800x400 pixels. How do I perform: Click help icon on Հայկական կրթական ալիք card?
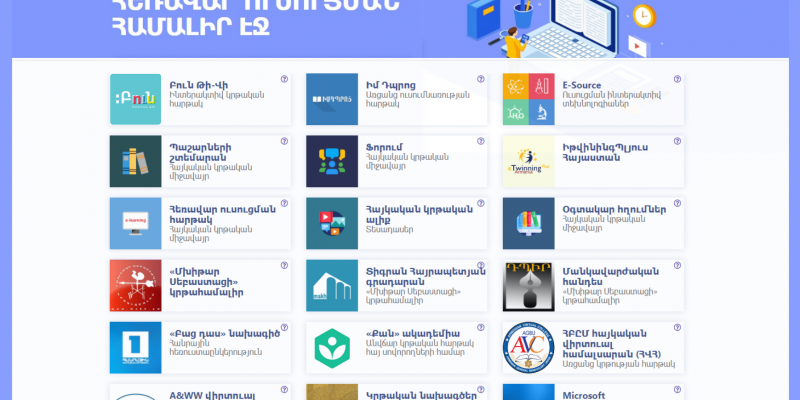click(x=481, y=203)
